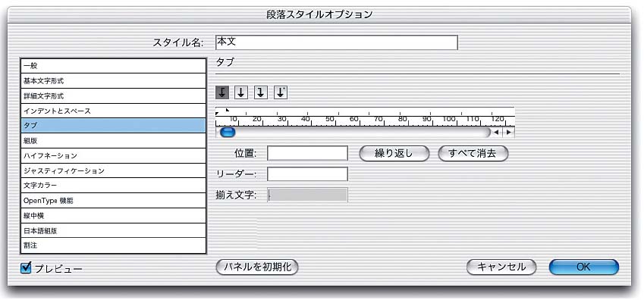Select the right-justified tab icon
Image resolution: width=644 pixels, height=300 pixels.
tap(261, 92)
